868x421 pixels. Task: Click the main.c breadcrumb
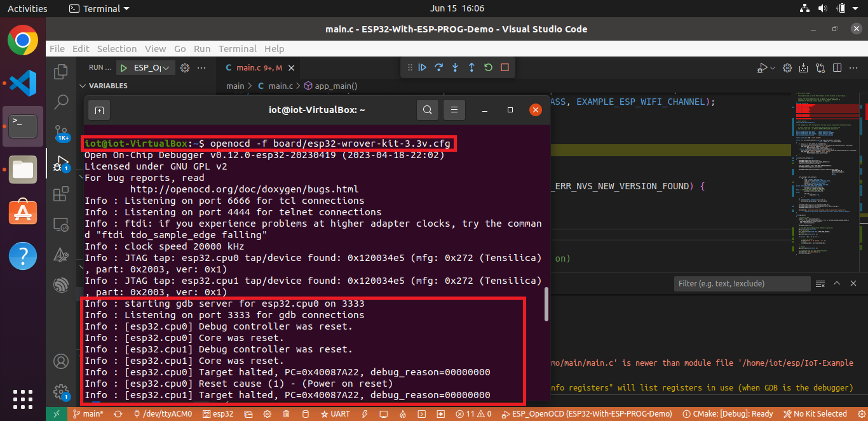pyautogui.click(x=275, y=86)
